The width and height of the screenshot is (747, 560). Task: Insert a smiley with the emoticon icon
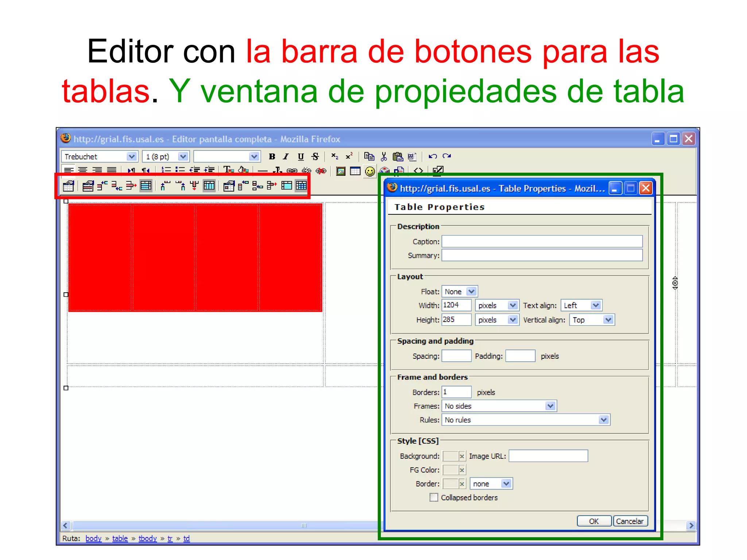coord(370,171)
